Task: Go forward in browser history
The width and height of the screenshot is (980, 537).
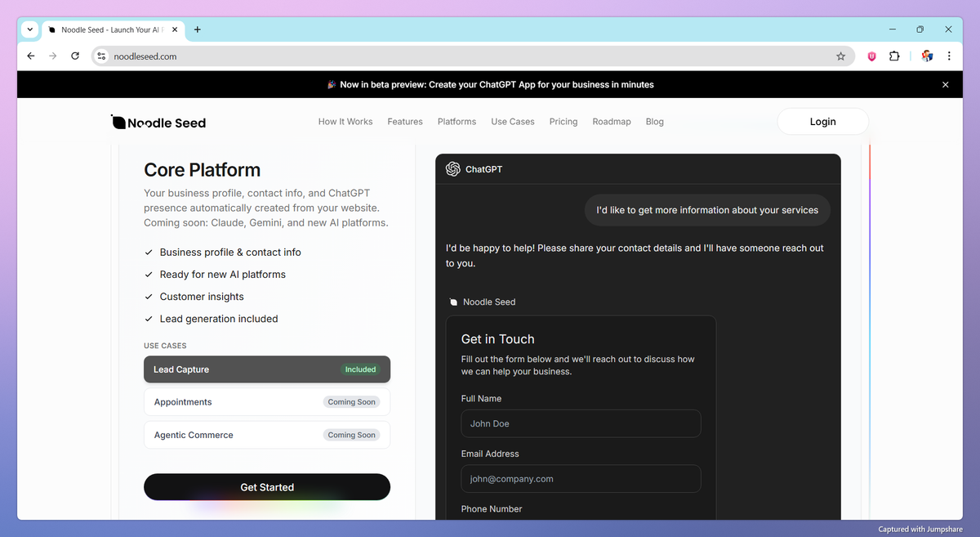Action: [53, 56]
